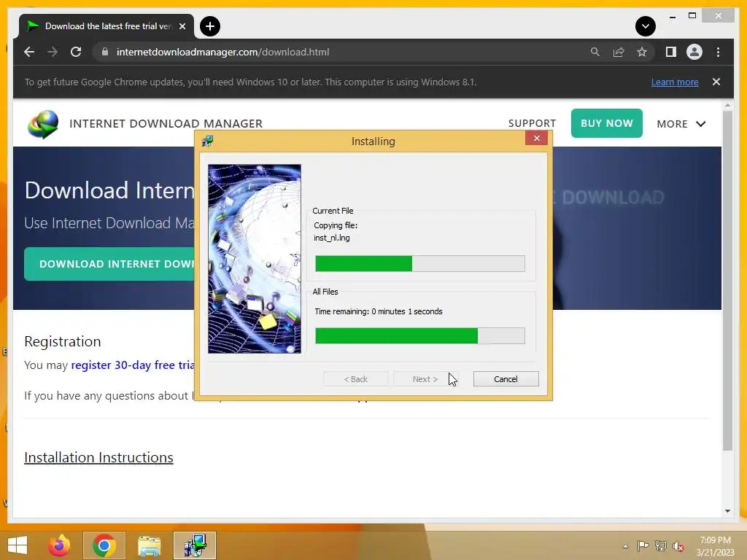
Task: Open the side panel icon
Action: pyautogui.click(x=671, y=52)
